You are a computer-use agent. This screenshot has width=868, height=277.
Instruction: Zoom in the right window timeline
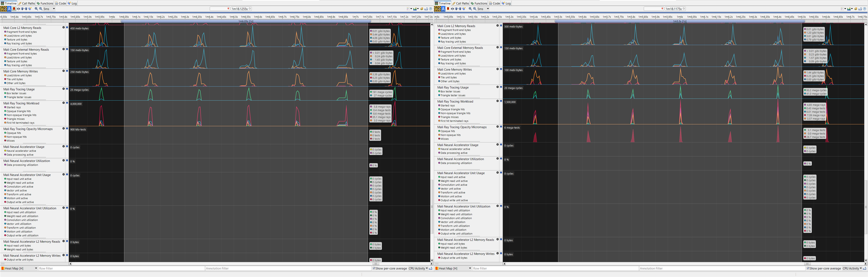(470, 9)
